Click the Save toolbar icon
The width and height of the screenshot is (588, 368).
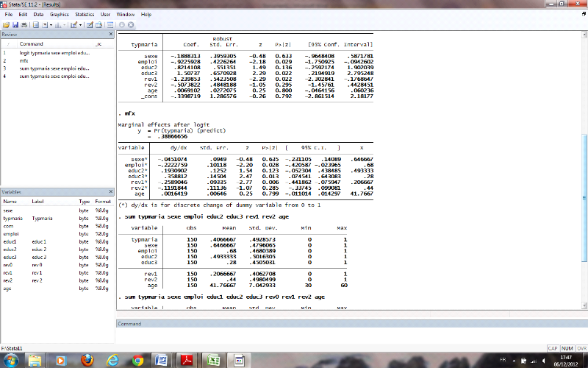click(14, 24)
